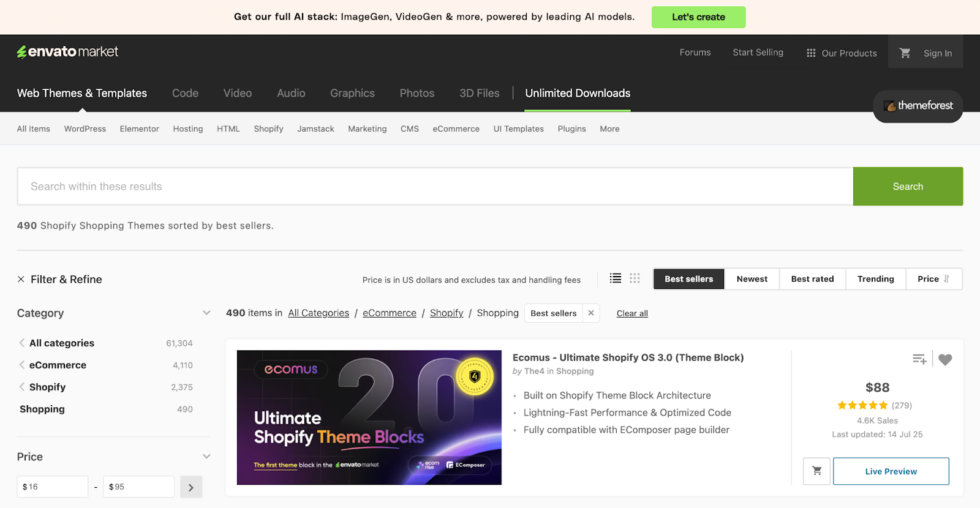Open Shopify breadcrumb link
This screenshot has height=508, width=980.
(447, 313)
